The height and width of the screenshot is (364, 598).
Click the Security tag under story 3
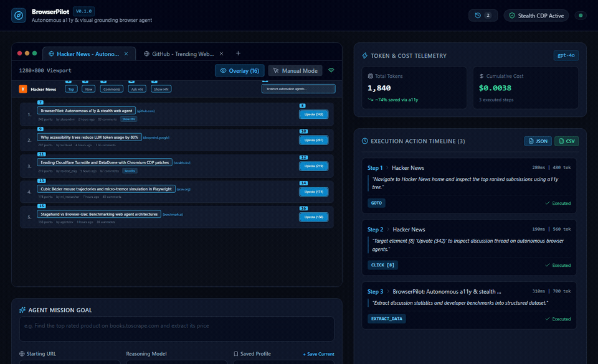(130, 171)
